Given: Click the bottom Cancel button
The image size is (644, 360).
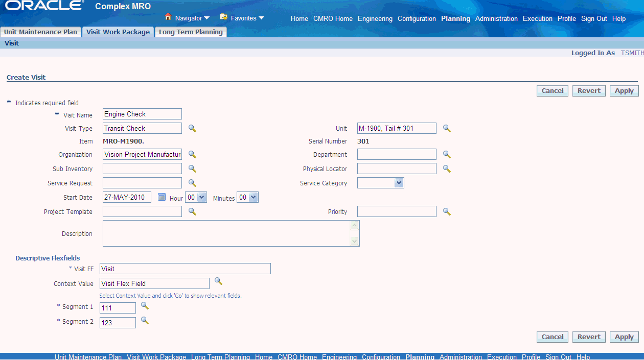Looking at the screenshot, I should (553, 337).
